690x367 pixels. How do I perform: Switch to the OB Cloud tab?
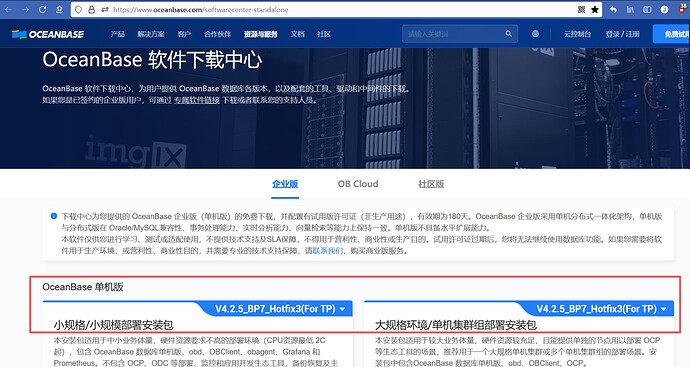click(x=358, y=184)
